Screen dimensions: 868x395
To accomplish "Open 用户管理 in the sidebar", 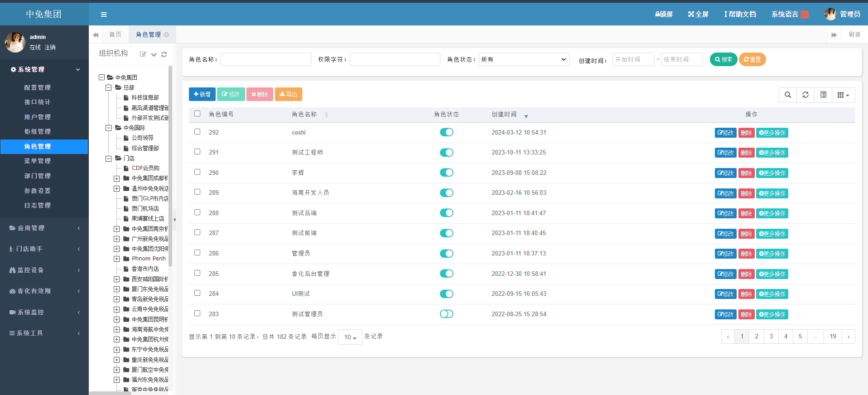I will 37,117.
